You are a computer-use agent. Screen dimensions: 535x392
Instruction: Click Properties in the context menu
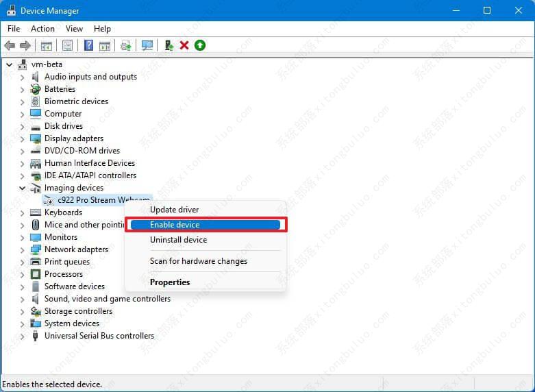(170, 282)
